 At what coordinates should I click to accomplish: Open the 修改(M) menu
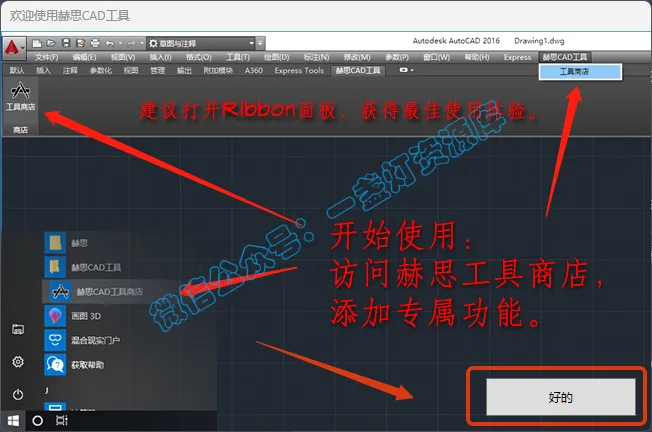point(357,57)
